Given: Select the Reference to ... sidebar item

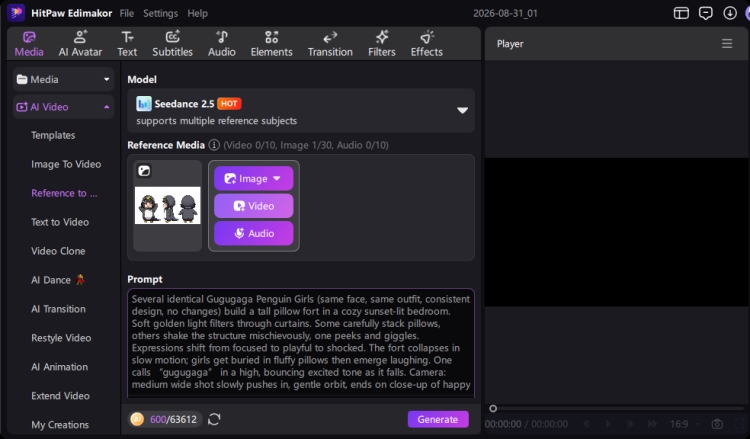Looking at the screenshot, I should [64, 193].
